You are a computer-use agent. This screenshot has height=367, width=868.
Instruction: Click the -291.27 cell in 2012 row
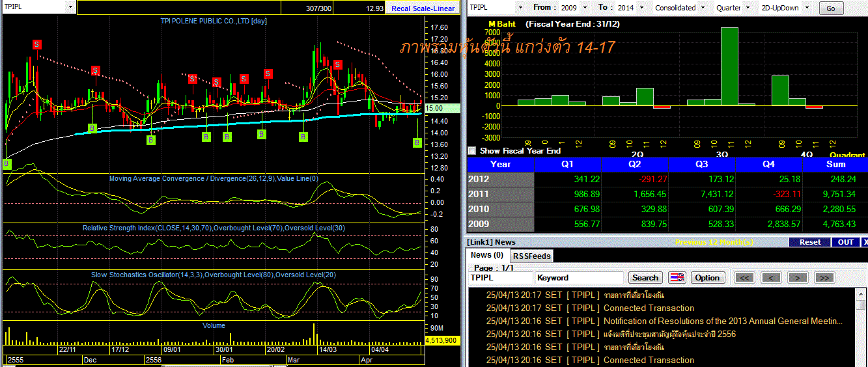[x=635, y=180]
